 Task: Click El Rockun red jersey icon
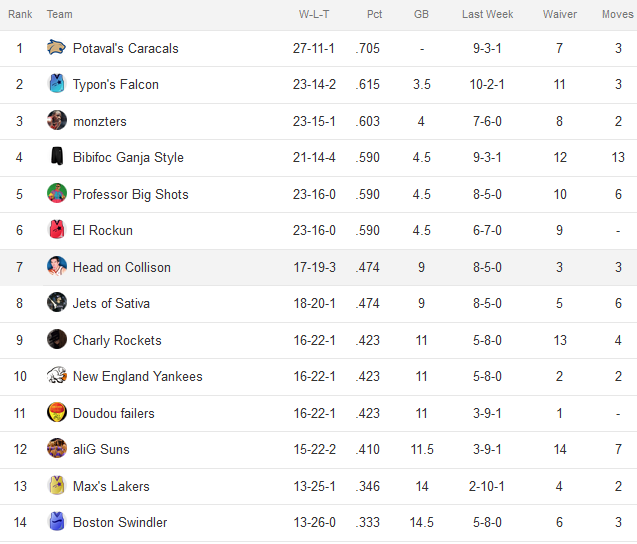57,230
